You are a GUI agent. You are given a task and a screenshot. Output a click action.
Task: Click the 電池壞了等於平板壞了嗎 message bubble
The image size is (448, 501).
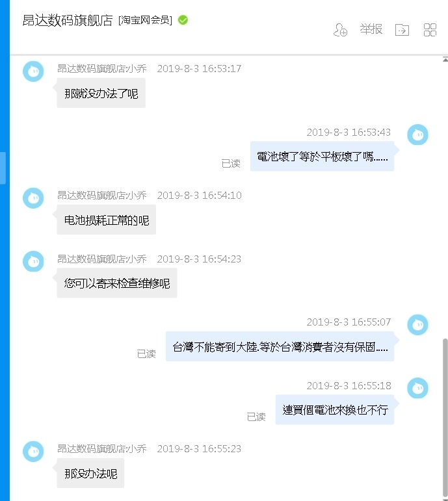pyautogui.click(x=322, y=156)
